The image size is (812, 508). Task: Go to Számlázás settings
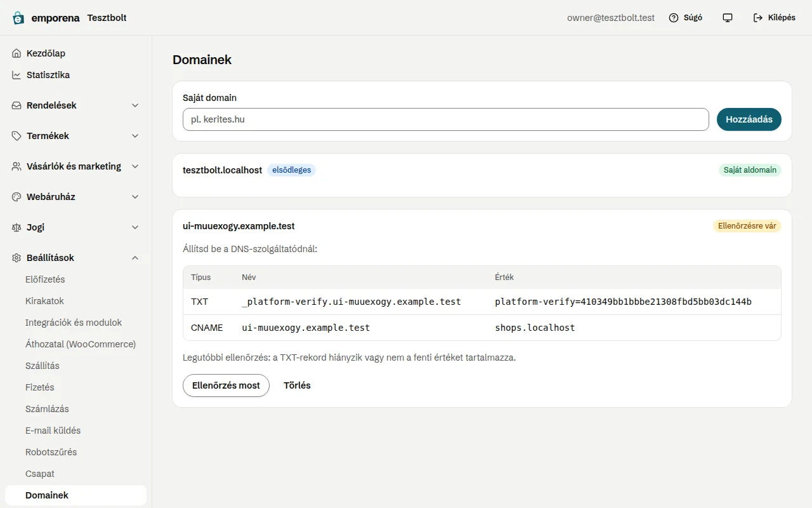coord(75,409)
